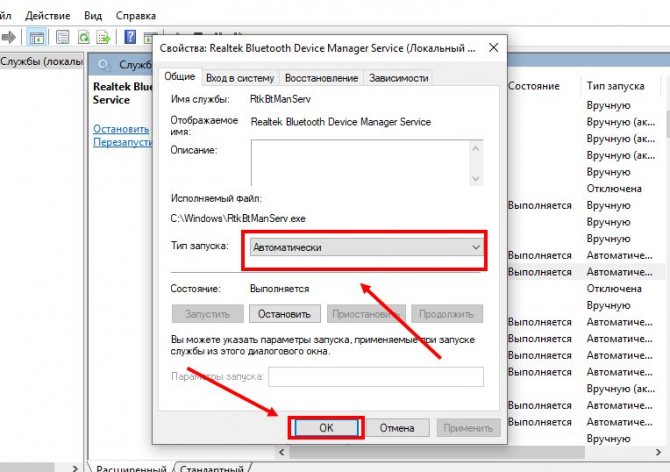Click the path C:\Windows\RtkBtManServ.exe
The image size is (670, 472).
(238, 218)
